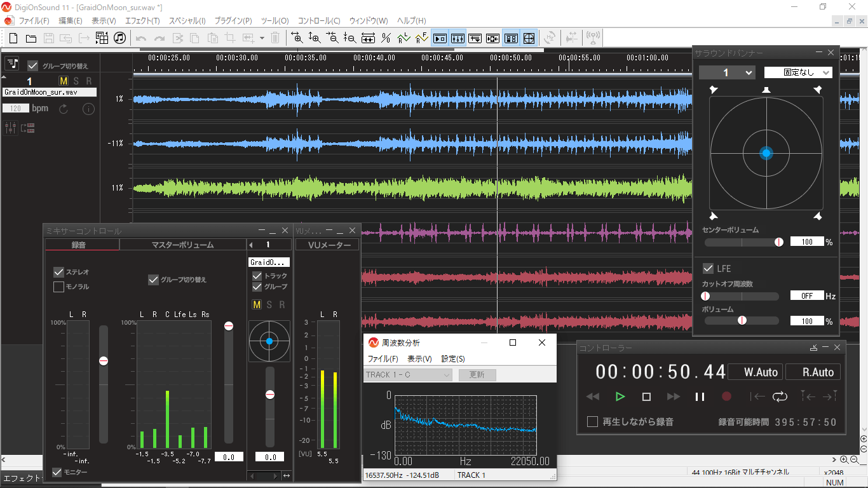Click the W.Auto button

(x=754, y=372)
